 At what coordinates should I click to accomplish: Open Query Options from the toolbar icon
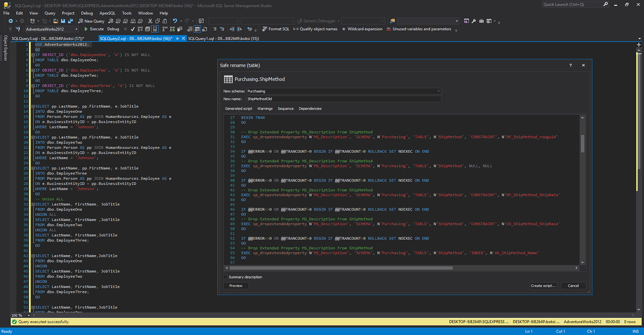(x=147, y=29)
